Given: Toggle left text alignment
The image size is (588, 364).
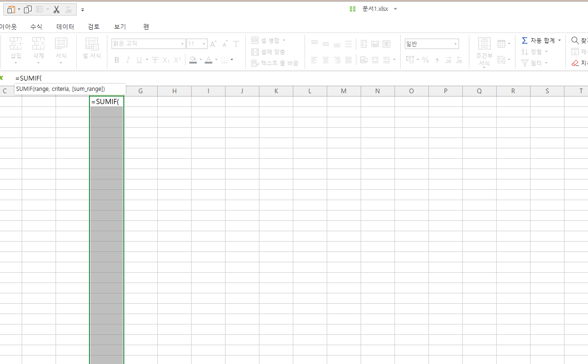Looking at the screenshot, I should [314, 60].
